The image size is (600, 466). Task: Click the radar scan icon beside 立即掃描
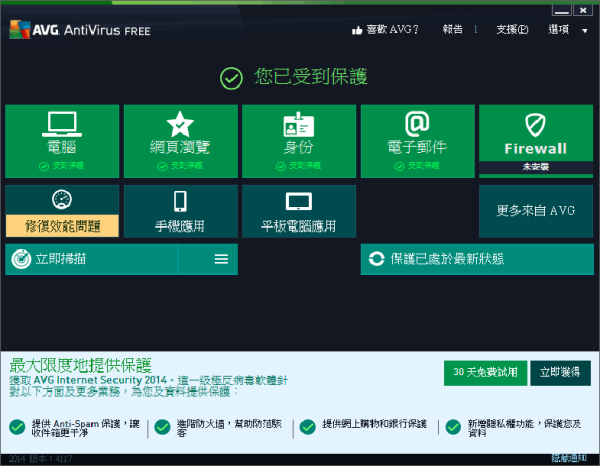click(21, 259)
